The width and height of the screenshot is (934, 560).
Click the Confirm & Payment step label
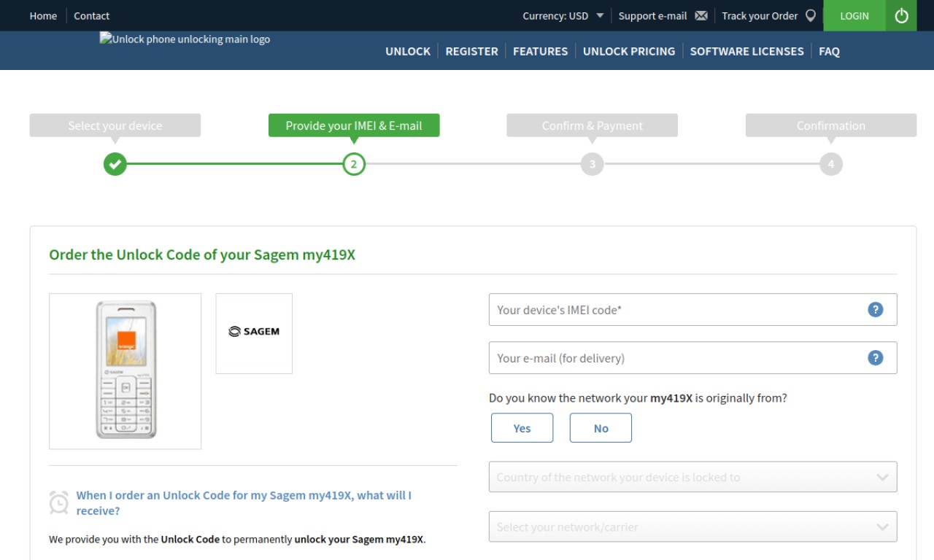click(x=593, y=125)
